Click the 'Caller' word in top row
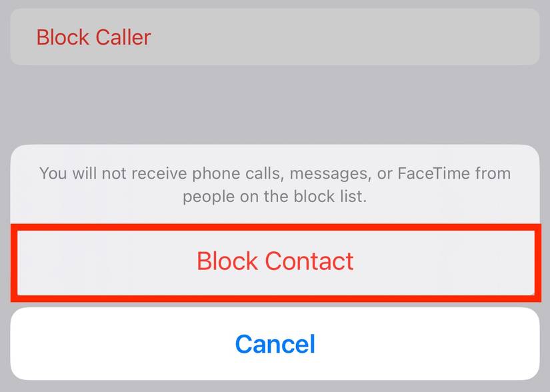 (x=123, y=37)
